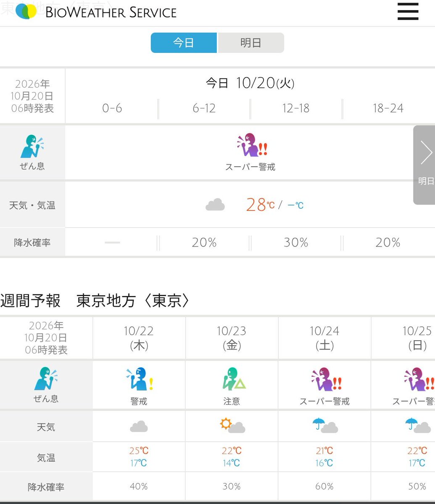Open the hamburger menu
Viewport: 435px width, 504px height.
coord(408,12)
